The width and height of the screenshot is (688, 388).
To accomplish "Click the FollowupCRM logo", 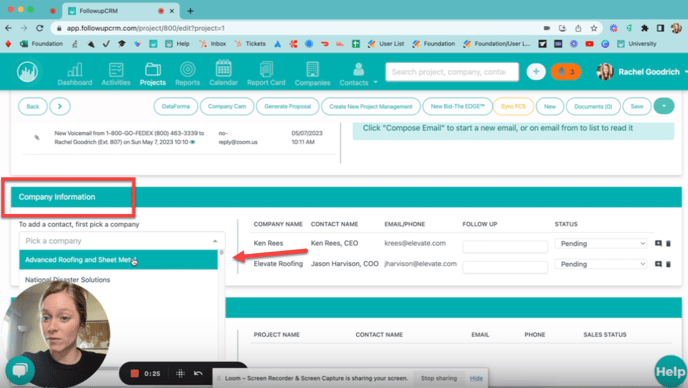I will point(27,72).
